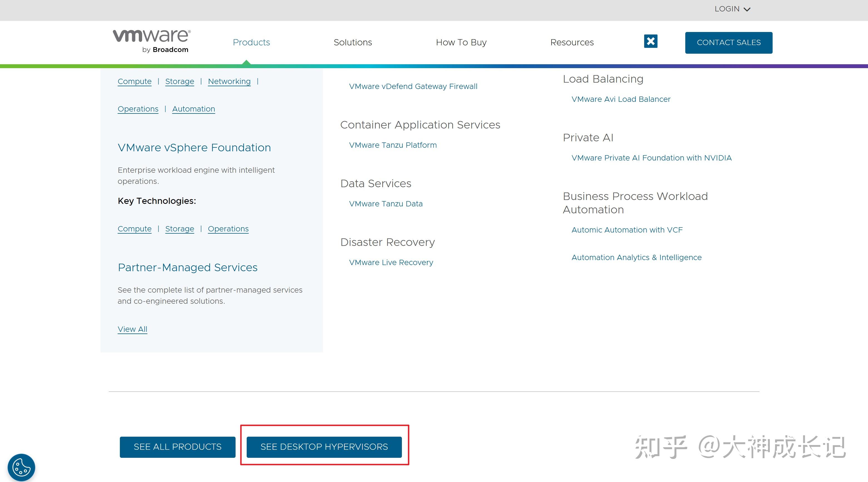Screen dimensions: 868x482
Task: Click the SEE DESKTOP HYPERVISORS button
Action: click(x=324, y=447)
